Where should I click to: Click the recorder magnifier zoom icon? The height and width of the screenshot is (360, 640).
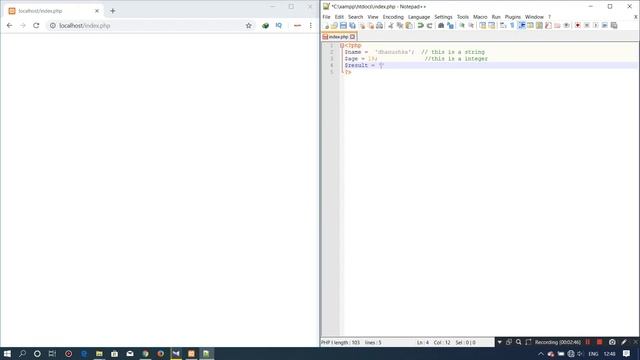518,342
